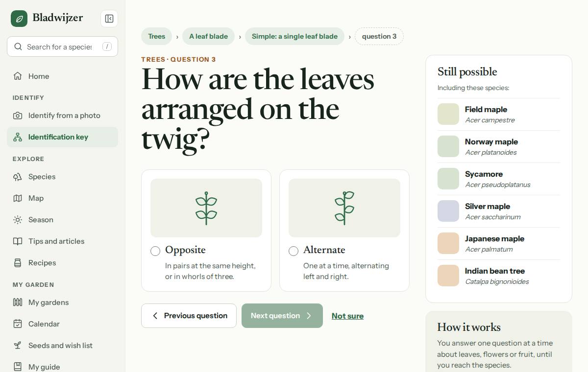Image resolution: width=588 pixels, height=372 pixels.
Task: Click the Not sure link
Action: [347, 316]
